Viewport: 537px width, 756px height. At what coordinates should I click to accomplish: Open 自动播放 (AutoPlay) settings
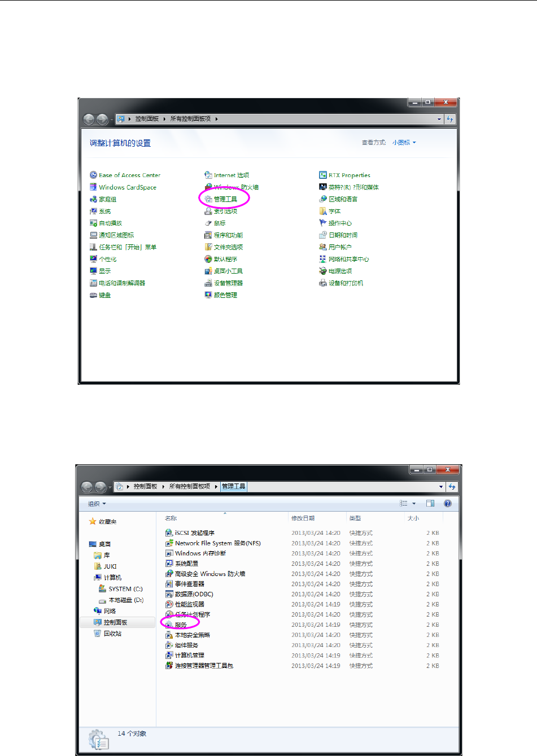106,223
